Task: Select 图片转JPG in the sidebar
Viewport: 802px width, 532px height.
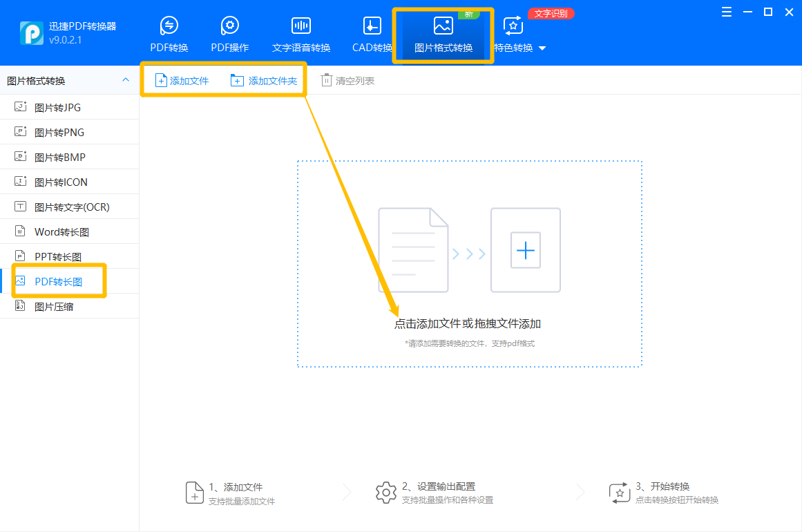Action: pyautogui.click(x=70, y=107)
